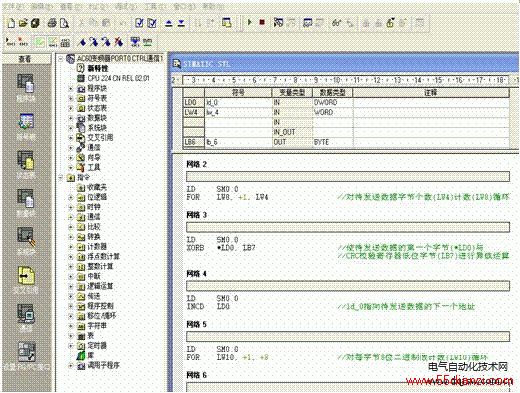
Task: Click the 网络 3 comment bar field
Action: coord(348,227)
